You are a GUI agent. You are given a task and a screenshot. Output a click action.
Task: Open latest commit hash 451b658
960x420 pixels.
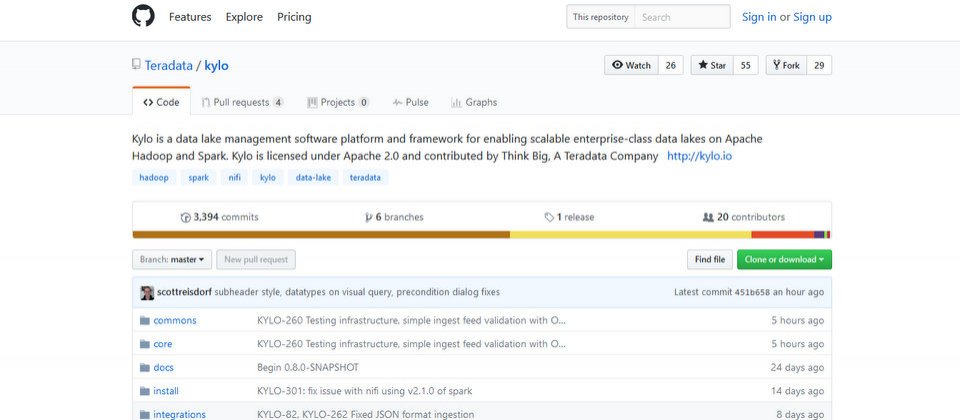752,293
